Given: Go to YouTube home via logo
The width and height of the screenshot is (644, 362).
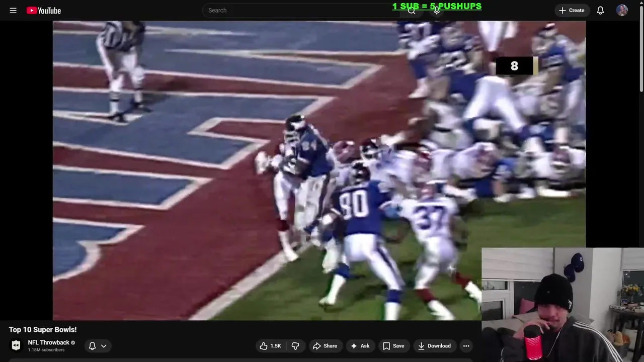Looking at the screenshot, I should (44, 10).
